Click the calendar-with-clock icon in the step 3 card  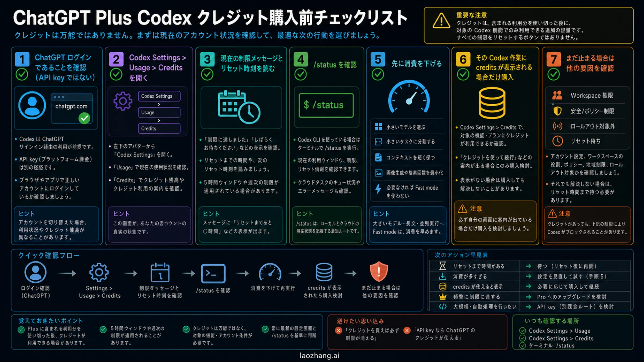point(239,107)
